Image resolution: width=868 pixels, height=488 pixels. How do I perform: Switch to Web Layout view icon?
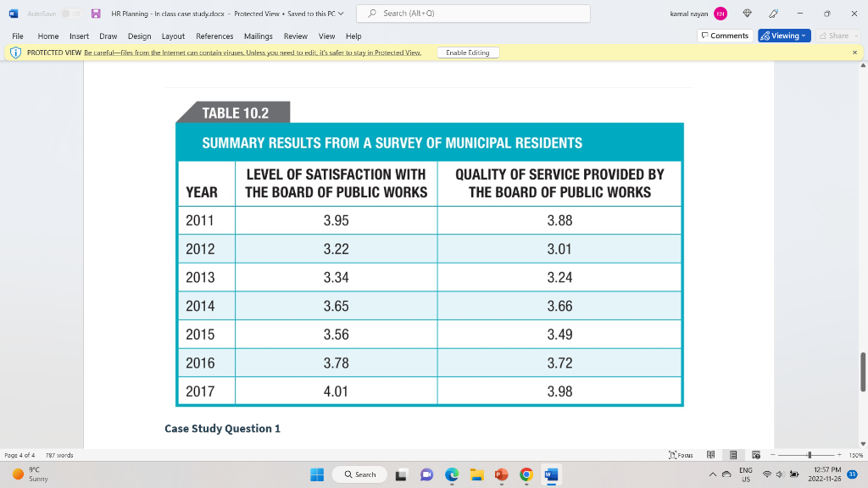[x=755, y=455]
